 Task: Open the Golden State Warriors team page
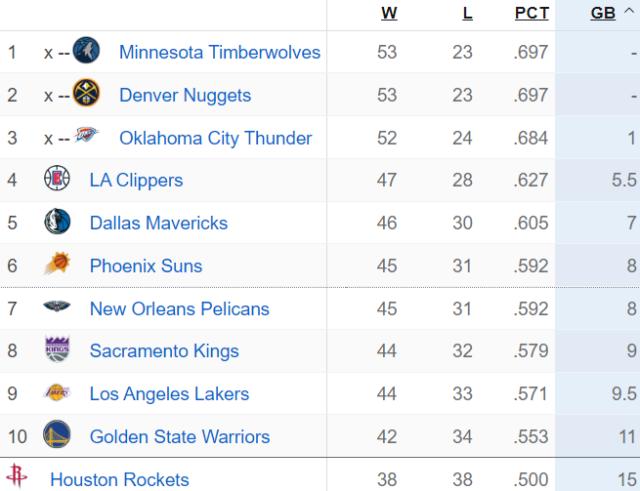coord(179,436)
